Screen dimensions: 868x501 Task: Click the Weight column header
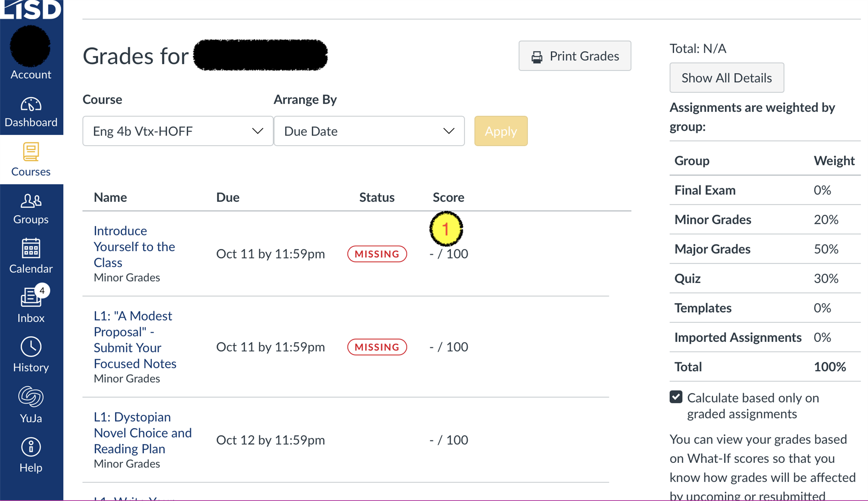tap(834, 160)
